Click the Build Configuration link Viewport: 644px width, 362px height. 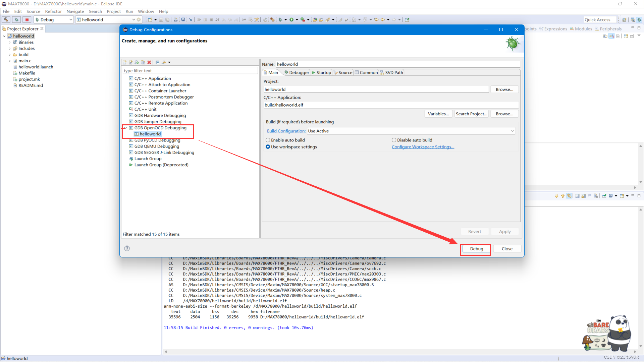click(286, 131)
